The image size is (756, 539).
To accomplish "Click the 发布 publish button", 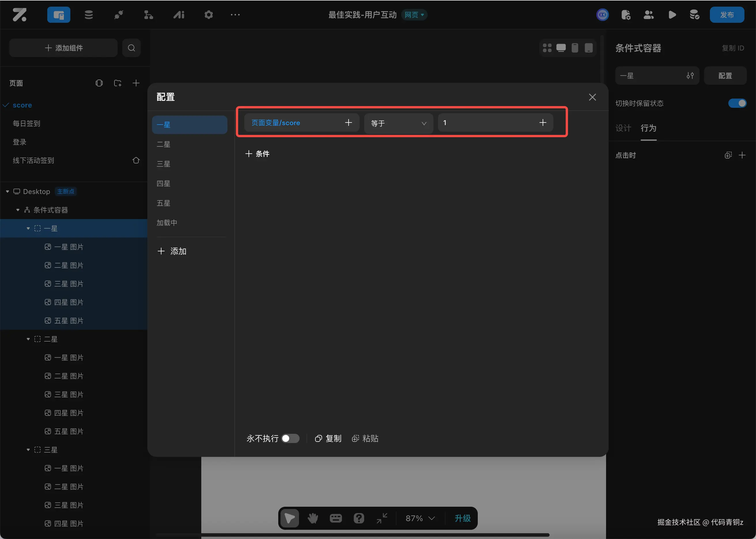I will pyautogui.click(x=727, y=15).
